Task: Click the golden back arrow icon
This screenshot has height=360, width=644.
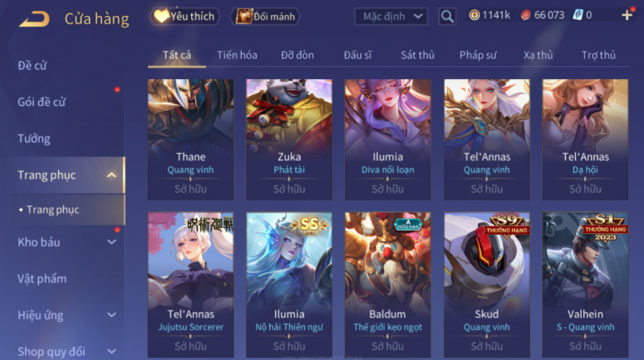Action: tap(35, 19)
